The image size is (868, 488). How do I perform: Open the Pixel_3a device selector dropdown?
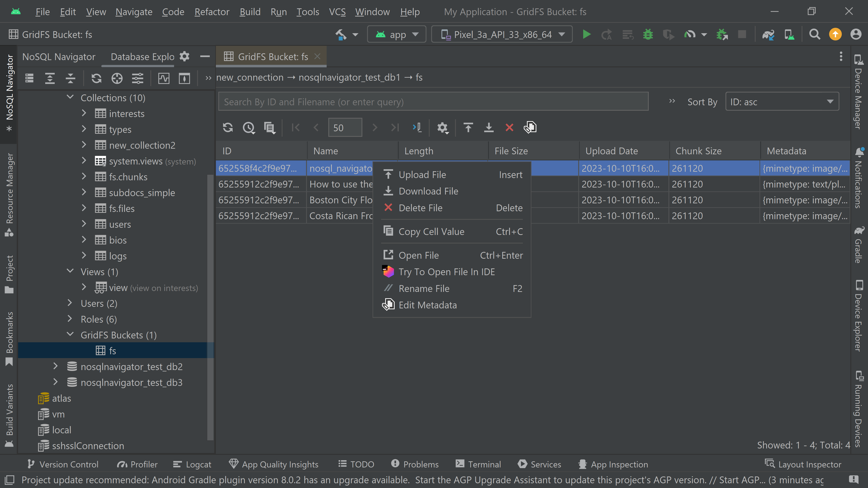(502, 34)
